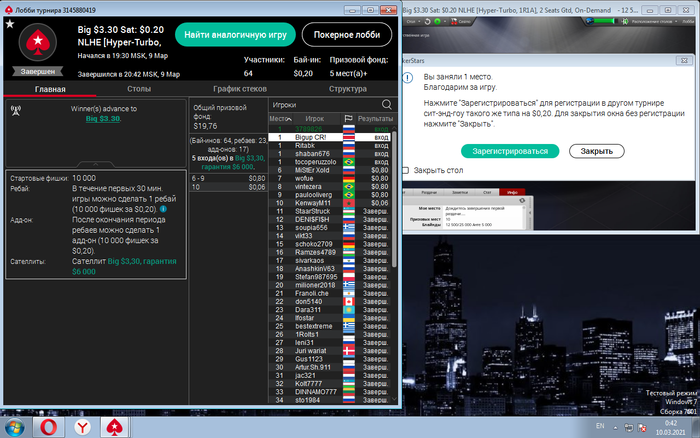The width and height of the screenshot is (700, 438).
Task: Sort players by the flag column header
Action: (x=349, y=118)
